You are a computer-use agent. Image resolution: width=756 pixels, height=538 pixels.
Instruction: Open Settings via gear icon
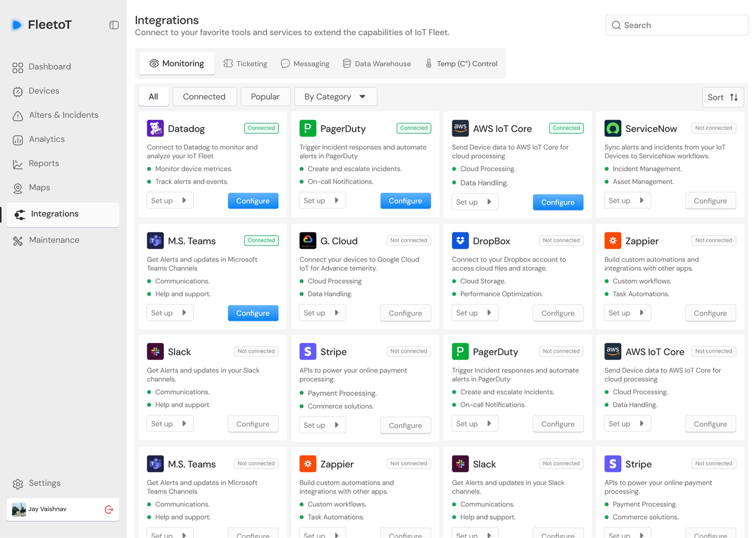(18, 484)
